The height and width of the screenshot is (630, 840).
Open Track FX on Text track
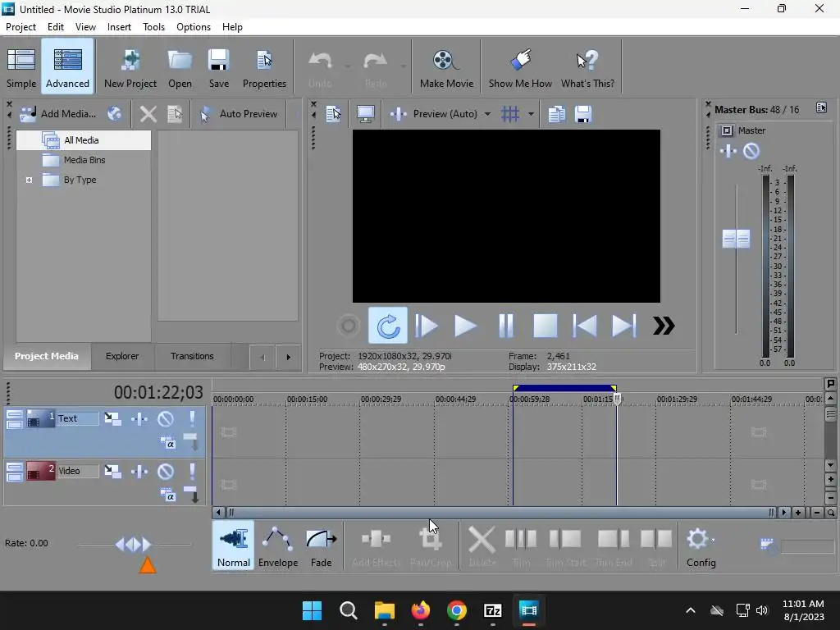pos(139,418)
